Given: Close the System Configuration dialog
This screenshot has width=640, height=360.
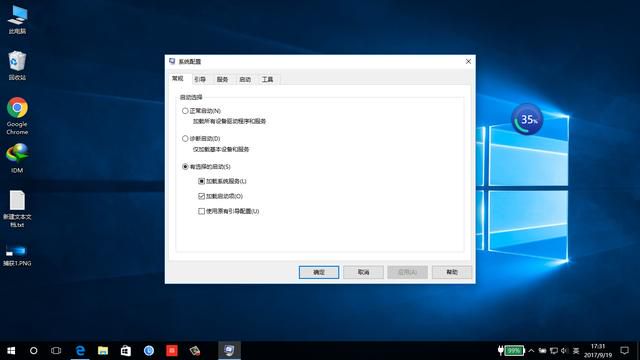Looking at the screenshot, I should 468,61.
